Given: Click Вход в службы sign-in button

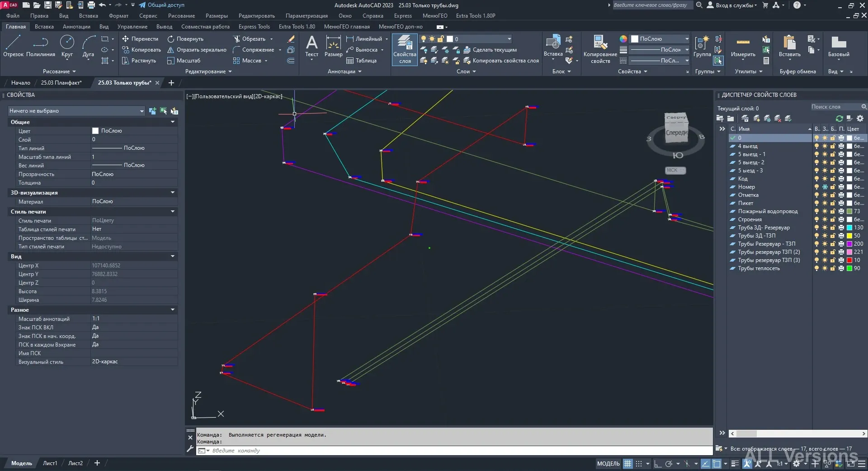Looking at the screenshot, I should tap(731, 5).
